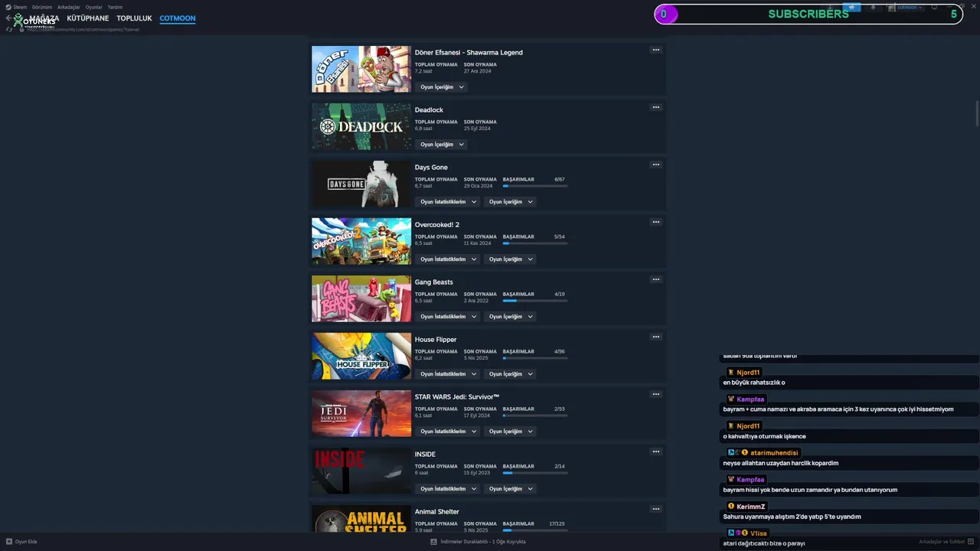Screen dimensions: 980x551
Task: Open three-dot options menu for Gang Beasts
Action: click(655, 279)
